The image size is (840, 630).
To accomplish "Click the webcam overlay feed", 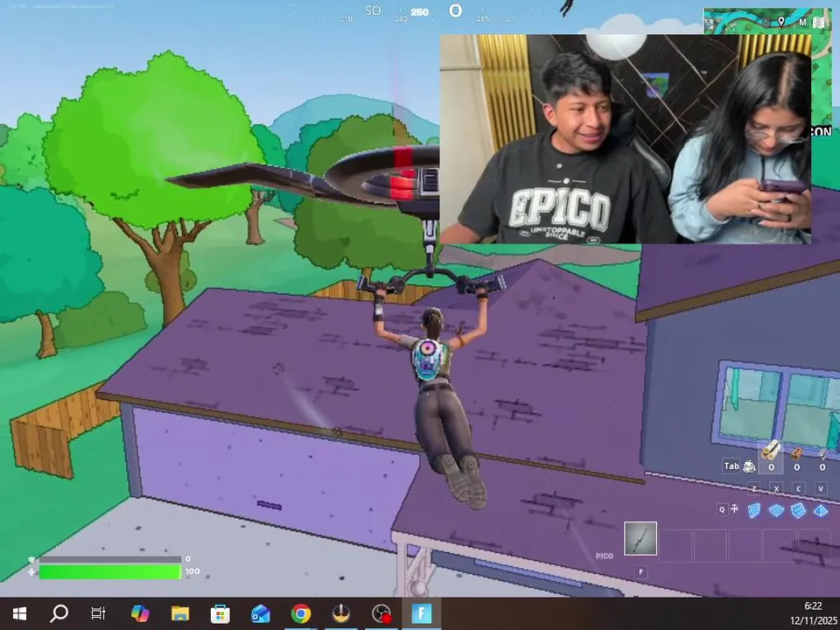I will point(625,139).
